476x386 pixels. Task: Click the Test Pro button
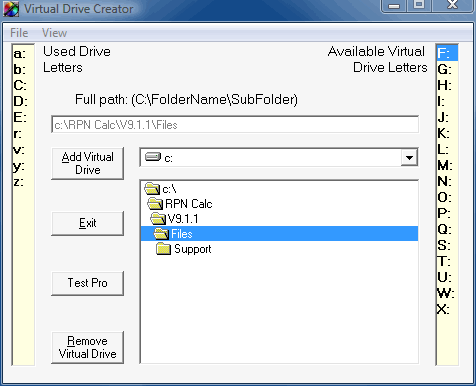[x=88, y=283]
